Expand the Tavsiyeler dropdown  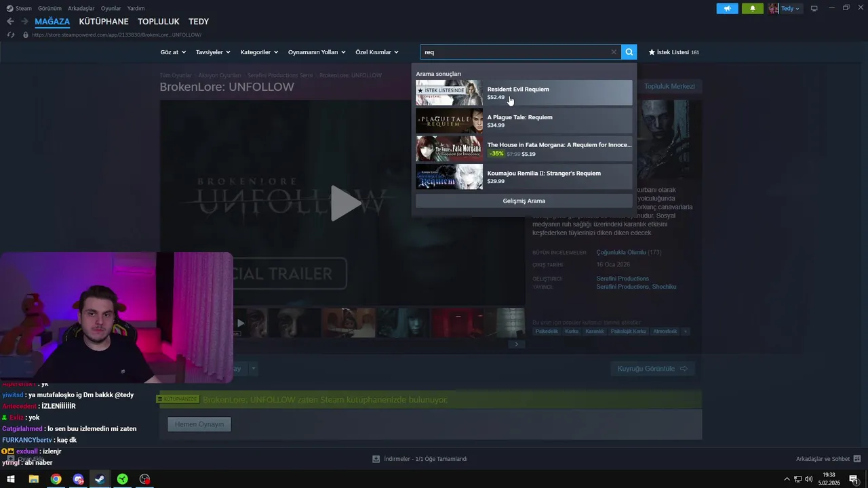tap(213, 52)
